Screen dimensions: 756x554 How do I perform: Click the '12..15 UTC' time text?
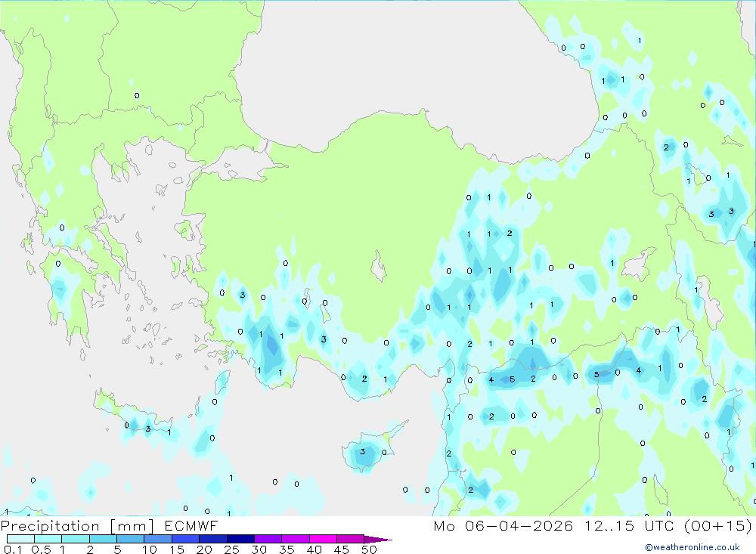tap(629, 525)
